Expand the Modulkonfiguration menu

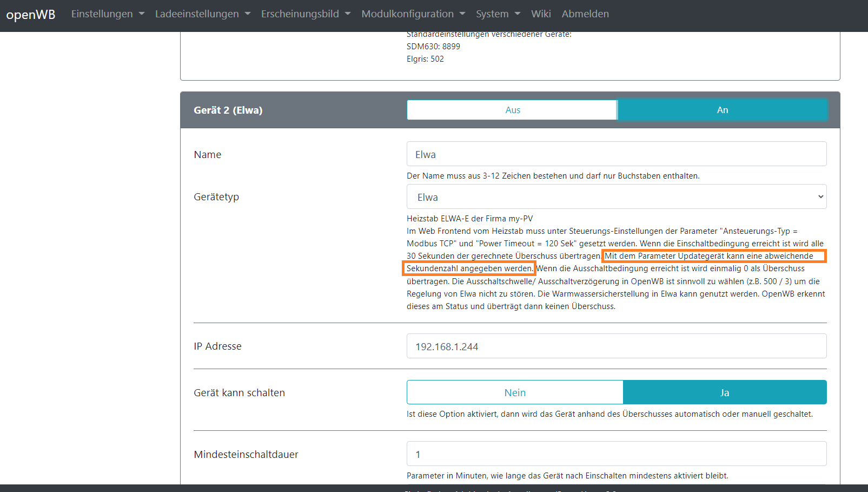point(413,14)
